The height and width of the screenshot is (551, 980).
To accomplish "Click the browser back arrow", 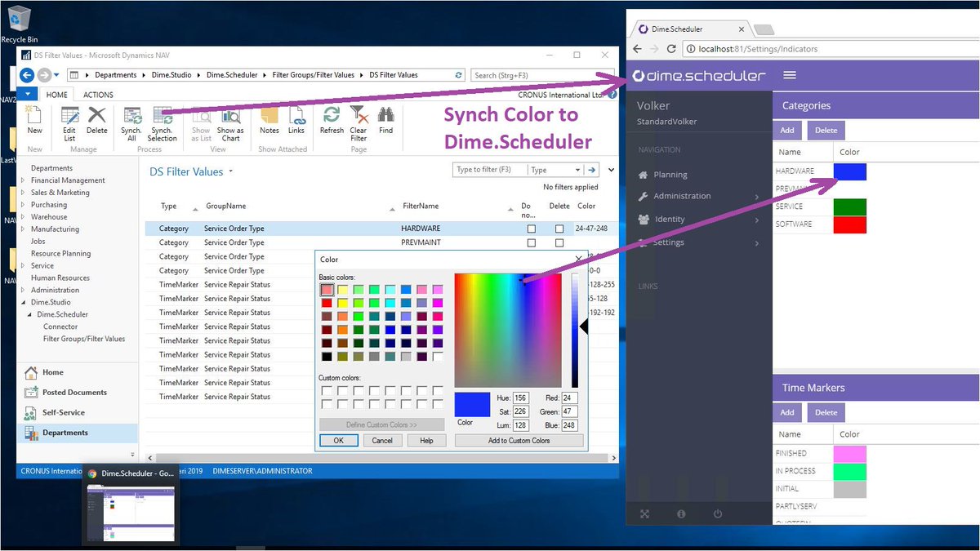I will (x=638, y=49).
